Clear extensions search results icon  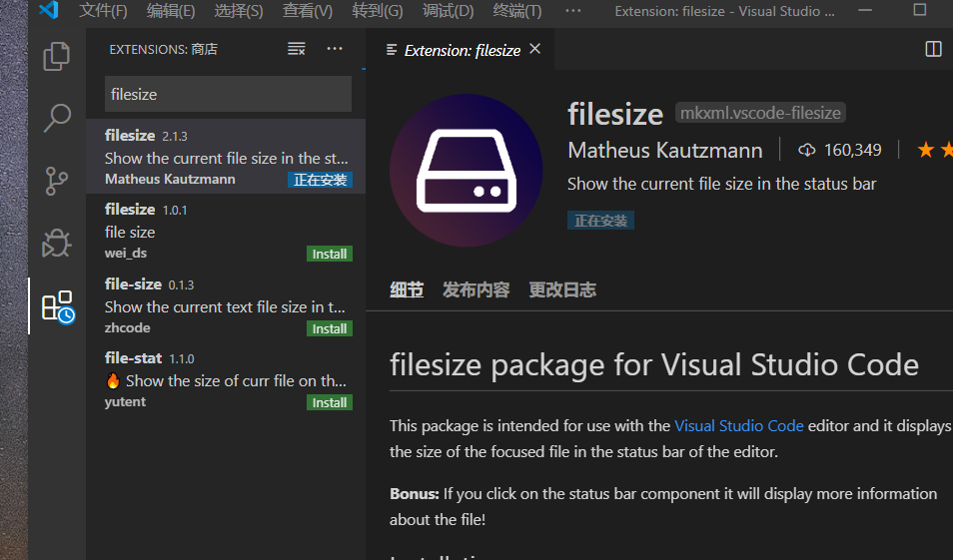(296, 49)
